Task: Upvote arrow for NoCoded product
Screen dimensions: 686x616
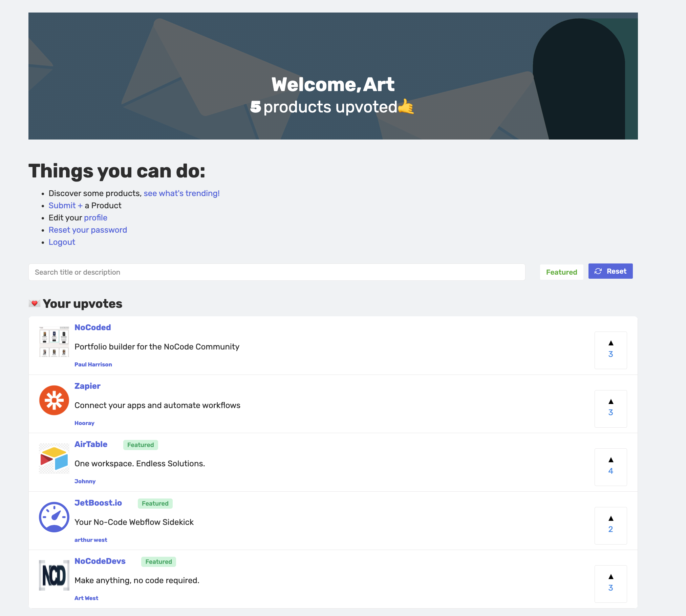Action: coord(610,343)
